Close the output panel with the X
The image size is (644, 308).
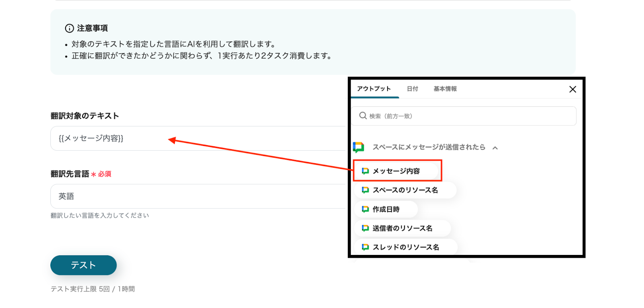click(573, 89)
